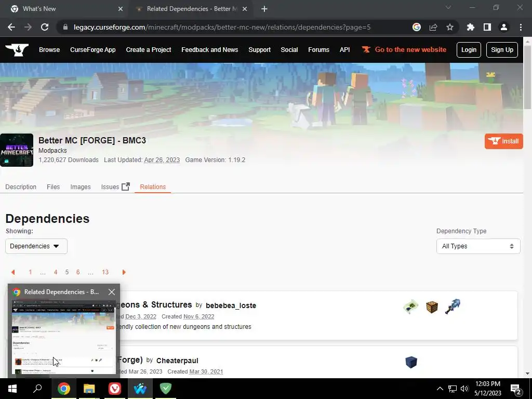
Task: Open the green shield app in taskbar
Action: pyautogui.click(x=166, y=389)
